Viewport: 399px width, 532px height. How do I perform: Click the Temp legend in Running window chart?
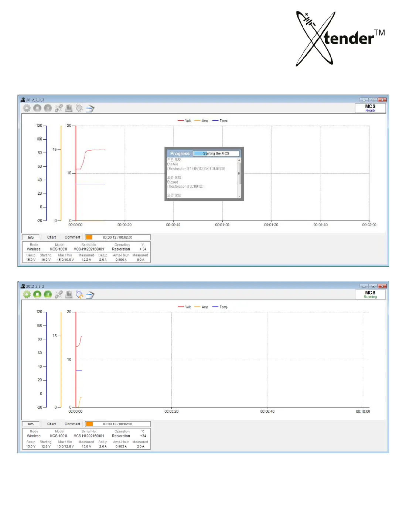pos(220,307)
